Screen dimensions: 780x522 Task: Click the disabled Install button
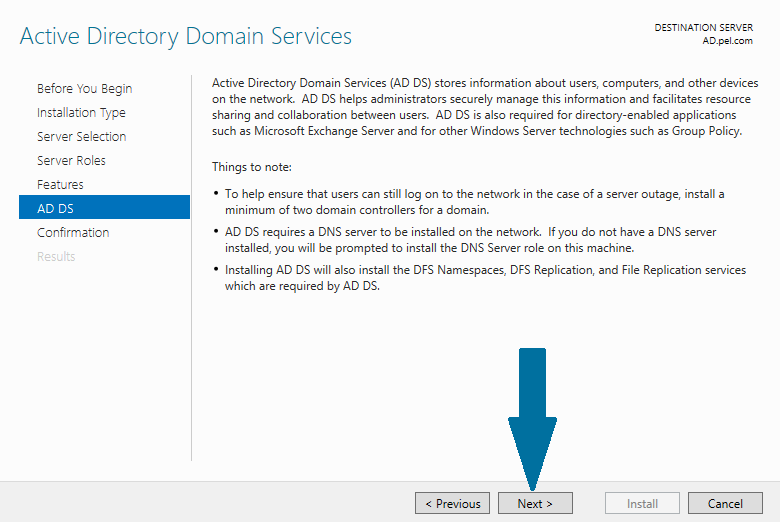click(642, 504)
